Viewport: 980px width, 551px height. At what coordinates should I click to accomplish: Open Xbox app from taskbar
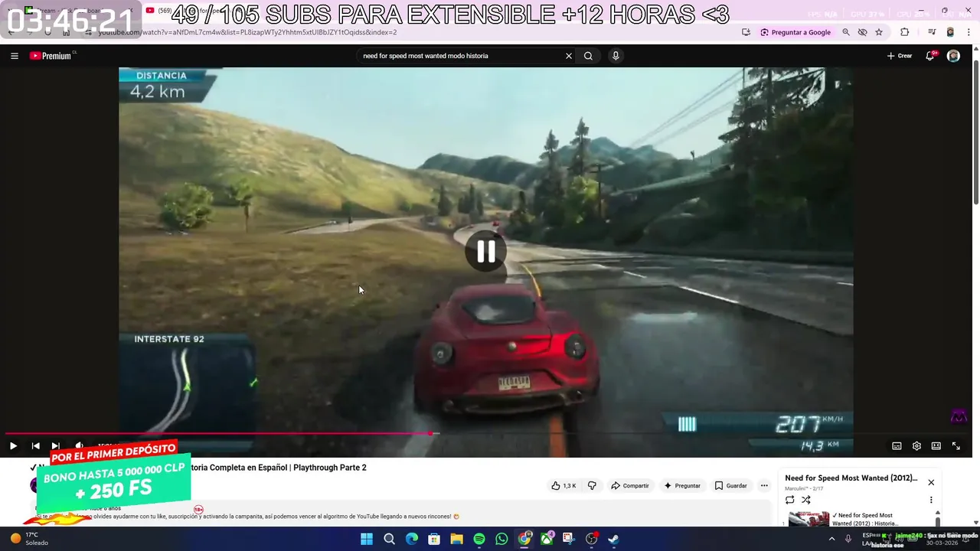pos(547,539)
